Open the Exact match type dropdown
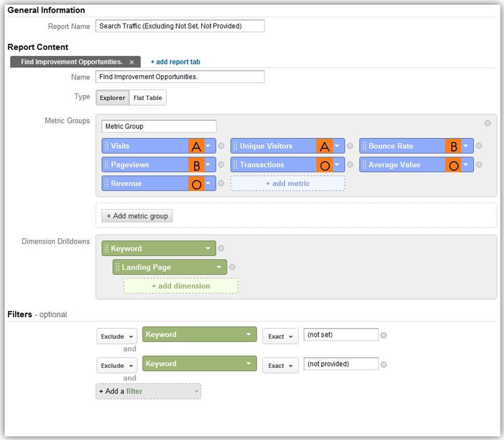This screenshot has width=504, height=440. 280,337
